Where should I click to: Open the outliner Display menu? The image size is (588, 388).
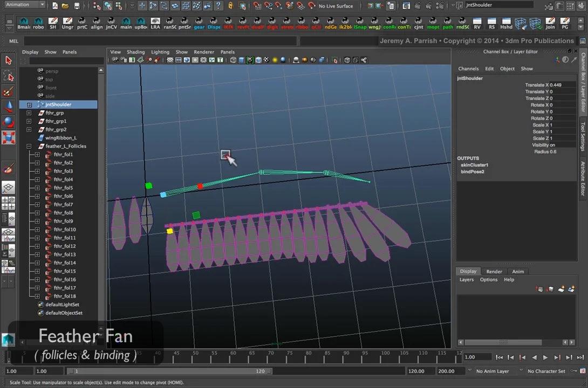30,52
